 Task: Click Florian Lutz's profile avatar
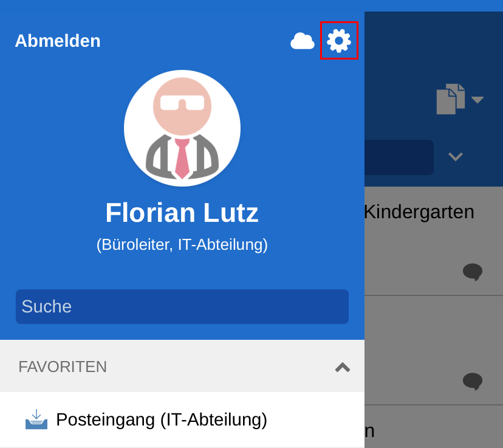182,128
